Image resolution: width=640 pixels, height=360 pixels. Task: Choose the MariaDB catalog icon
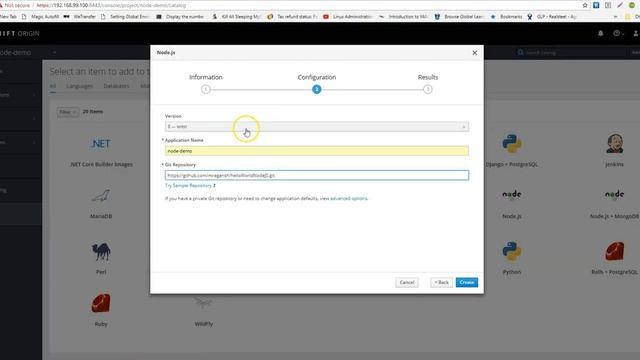pos(101,196)
